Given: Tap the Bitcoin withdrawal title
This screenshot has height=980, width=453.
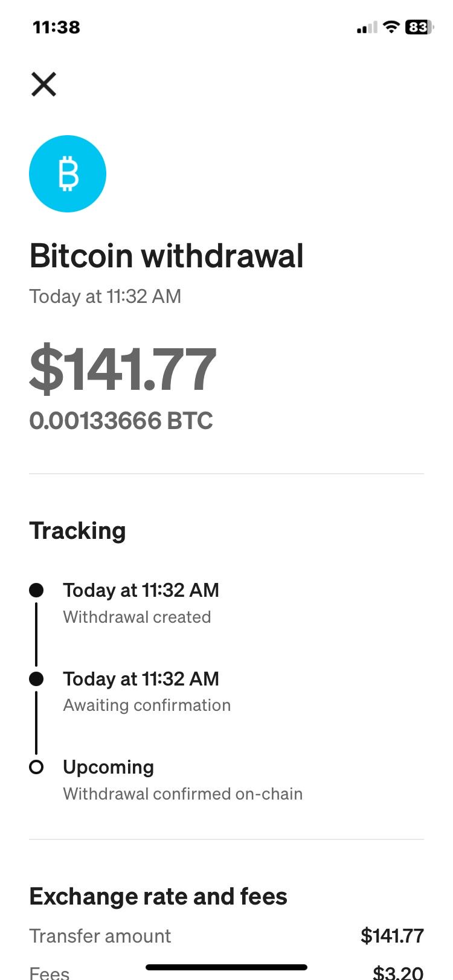Looking at the screenshot, I should point(166,256).
